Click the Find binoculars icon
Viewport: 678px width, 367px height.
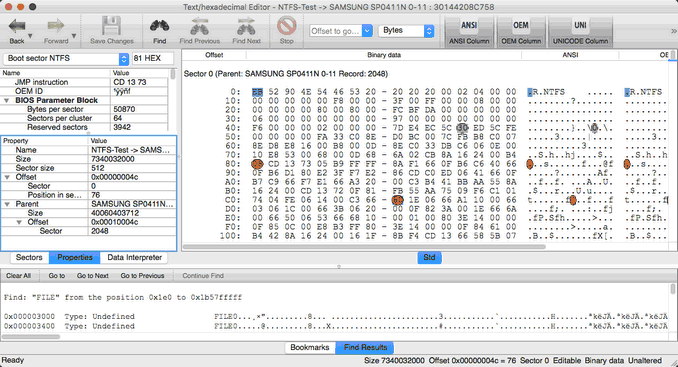(160, 26)
